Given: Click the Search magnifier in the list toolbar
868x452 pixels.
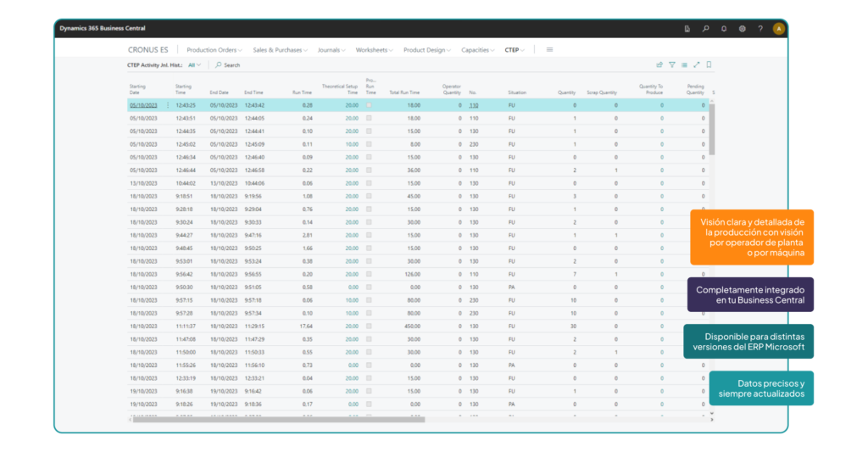Looking at the screenshot, I should coord(219,64).
